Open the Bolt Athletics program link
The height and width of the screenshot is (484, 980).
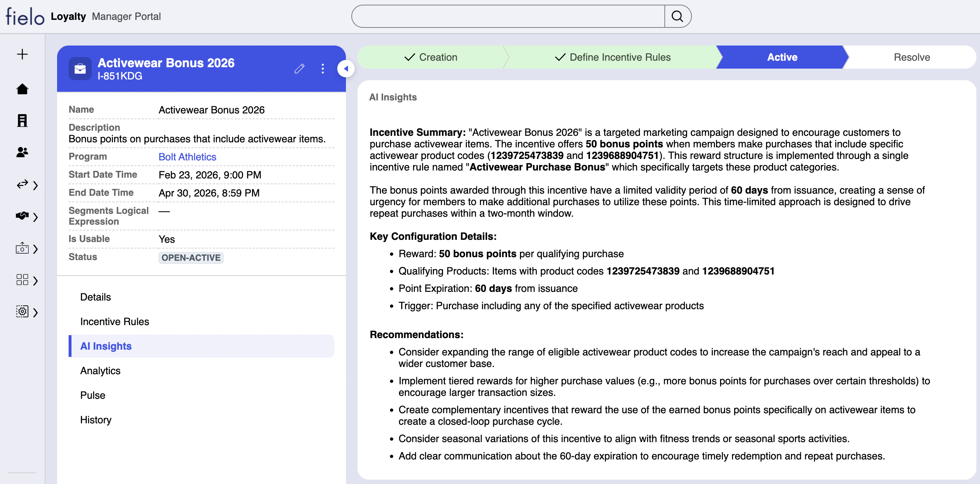[x=187, y=156]
